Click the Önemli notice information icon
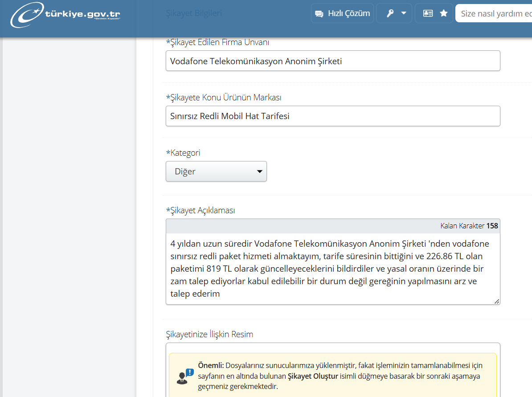This screenshot has width=532, height=397. 185,376
